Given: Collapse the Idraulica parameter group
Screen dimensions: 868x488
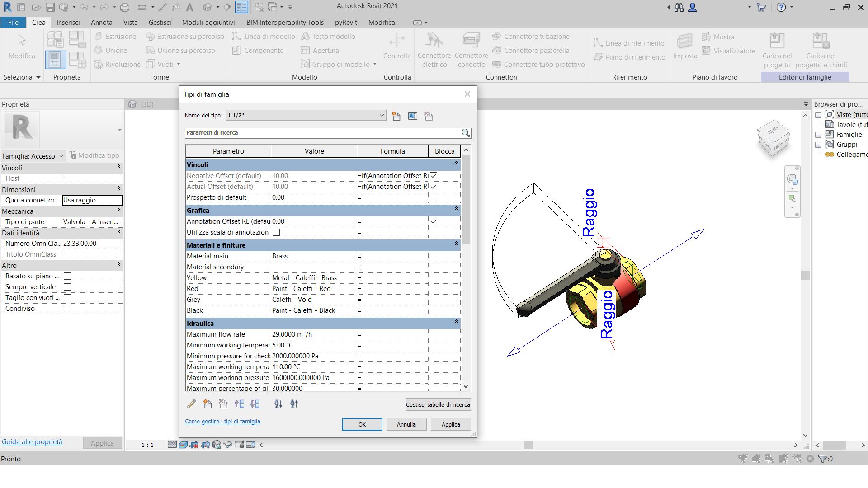Looking at the screenshot, I should pos(456,322).
